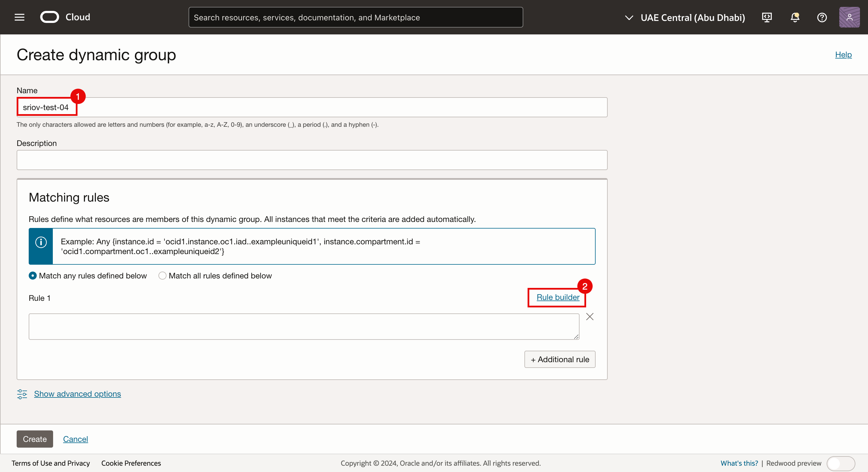
Task: Remove Rule 1 with the X icon
Action: pyautogui.click(x=589, y=317)
